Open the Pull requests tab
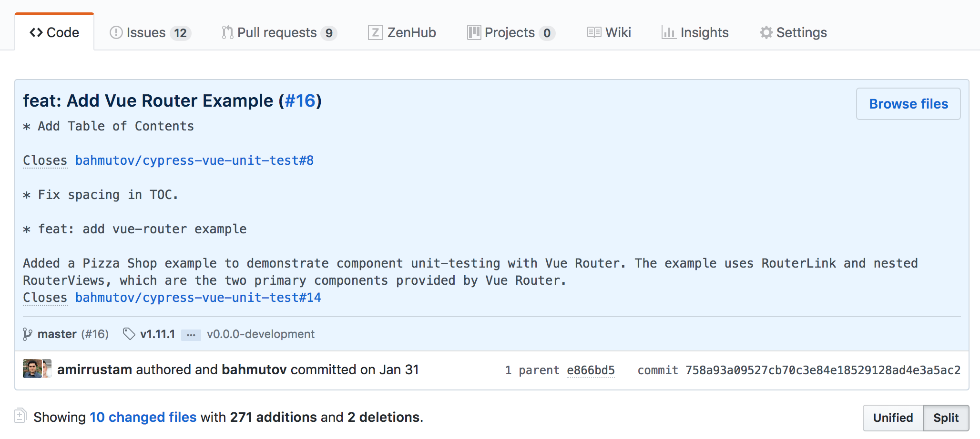The image size is (980, 439). [279, 32]
